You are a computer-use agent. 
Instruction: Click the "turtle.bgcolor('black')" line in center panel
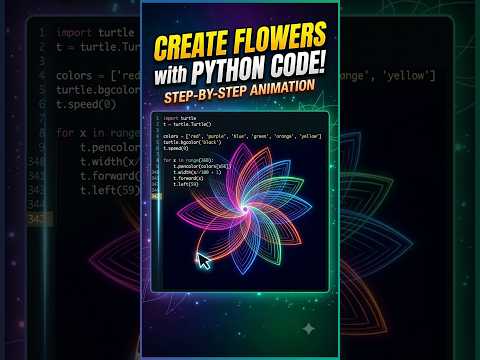192,142
